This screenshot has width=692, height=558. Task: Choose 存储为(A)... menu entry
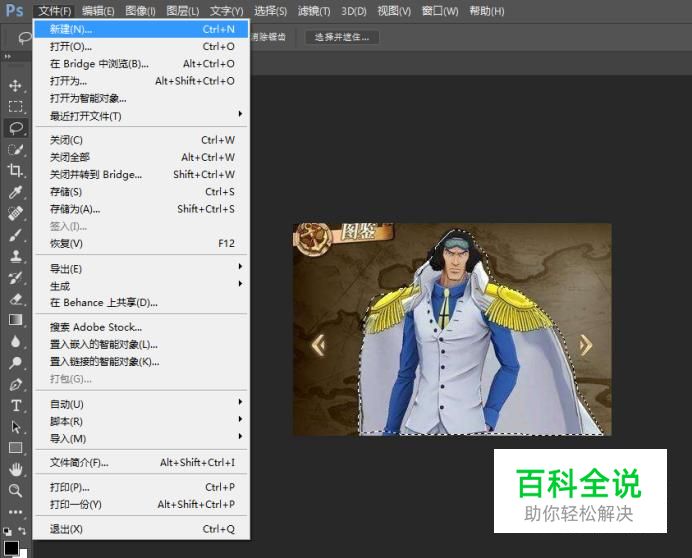click(141, 209)
